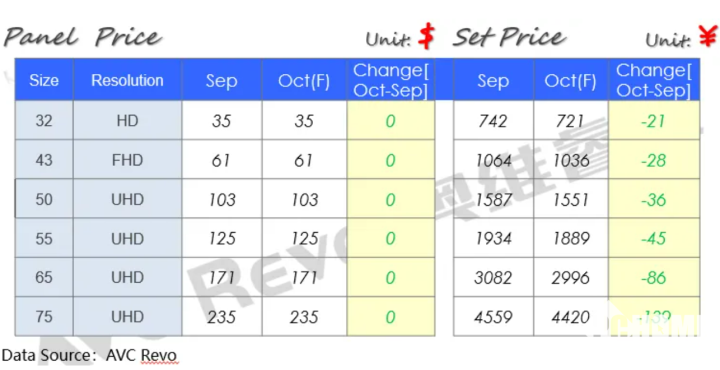Click set price Change[Oct-Sep] header
The image size is (720, 370).
654,80
